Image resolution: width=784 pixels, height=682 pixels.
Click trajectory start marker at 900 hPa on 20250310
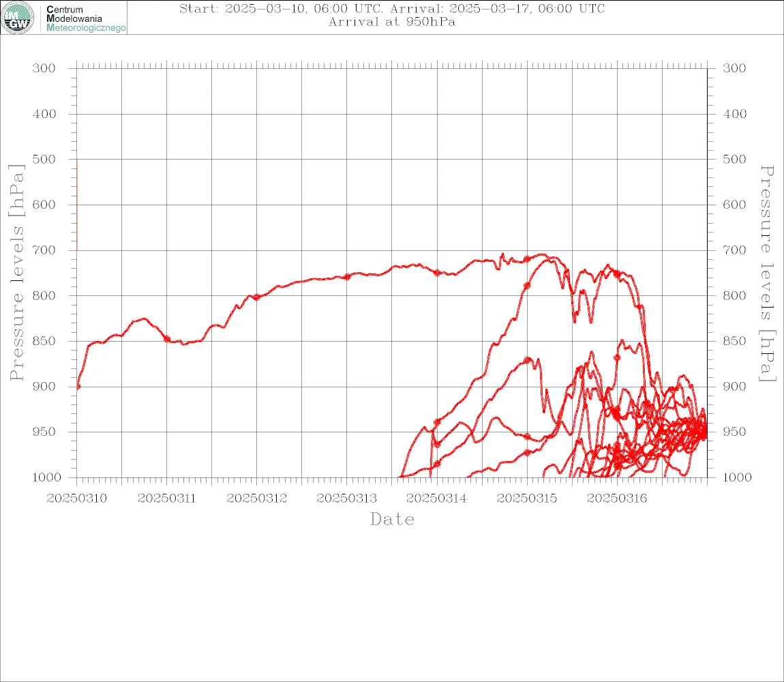pos(78,387)
